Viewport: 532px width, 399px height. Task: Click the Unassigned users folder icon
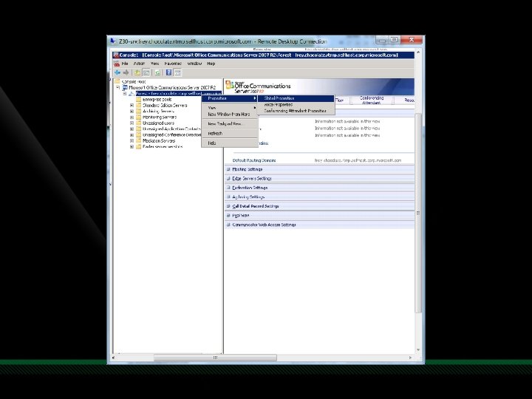pyautogui.click(x=138, y=123)
